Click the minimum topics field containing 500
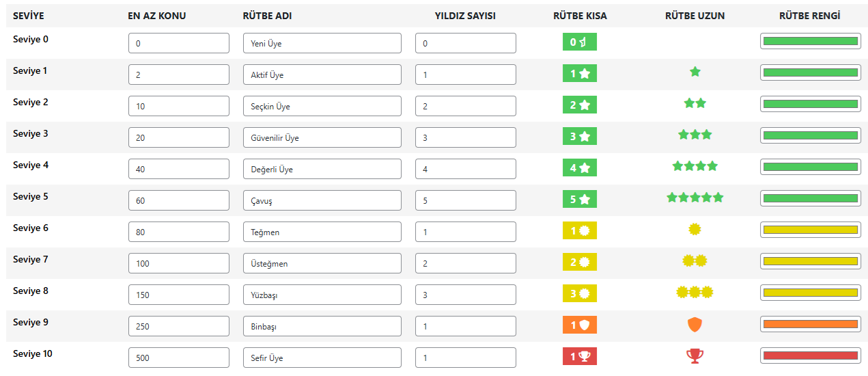Screen dimensions: 868x376 pos(179,358)
